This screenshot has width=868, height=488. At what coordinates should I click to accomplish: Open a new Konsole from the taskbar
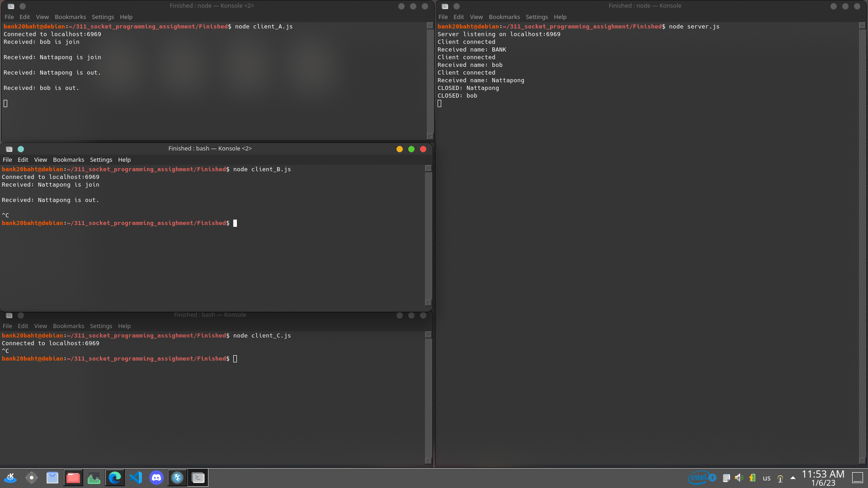click(x=198, y=478)
